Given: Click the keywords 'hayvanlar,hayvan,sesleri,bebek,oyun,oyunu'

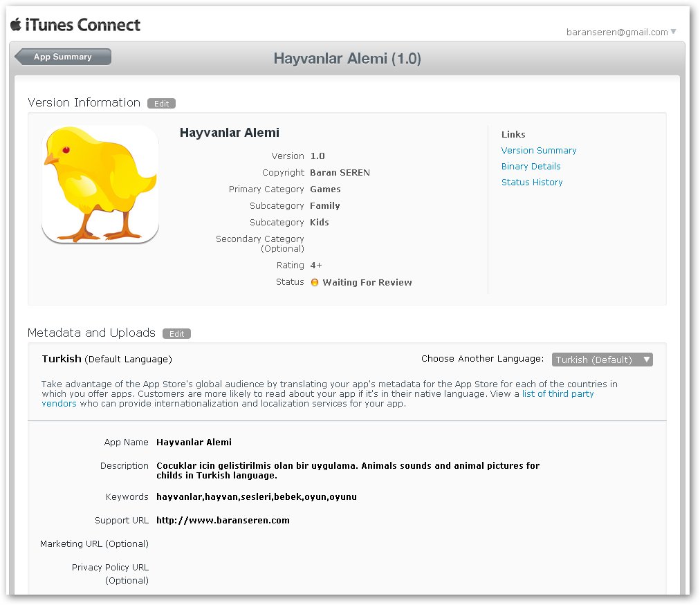Looking at the screenshot, I should click(256, 496).
